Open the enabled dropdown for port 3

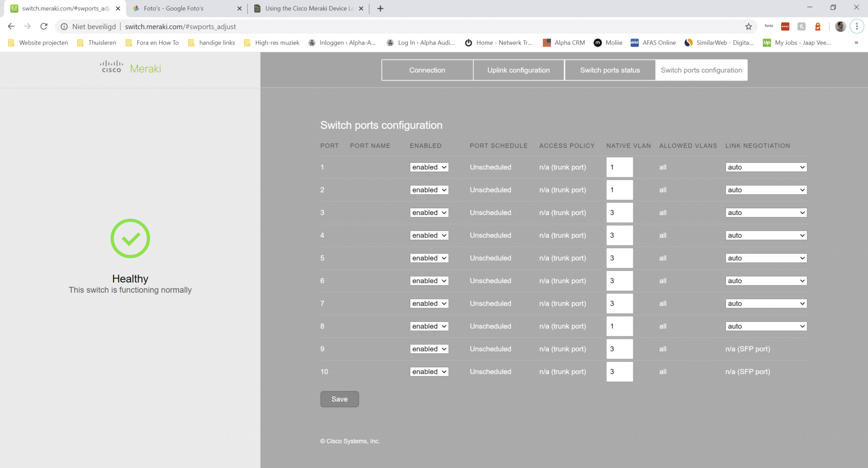[429, 212]
